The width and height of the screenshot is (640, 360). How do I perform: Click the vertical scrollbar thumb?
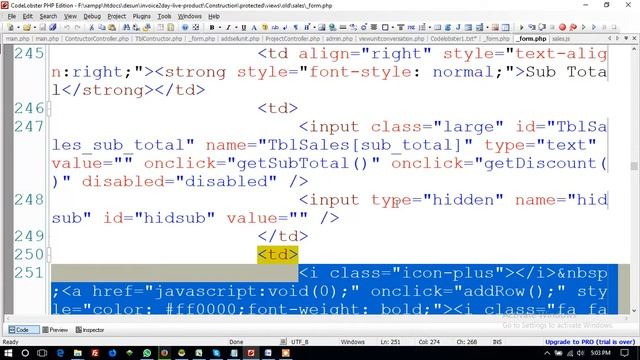(634, 166)
